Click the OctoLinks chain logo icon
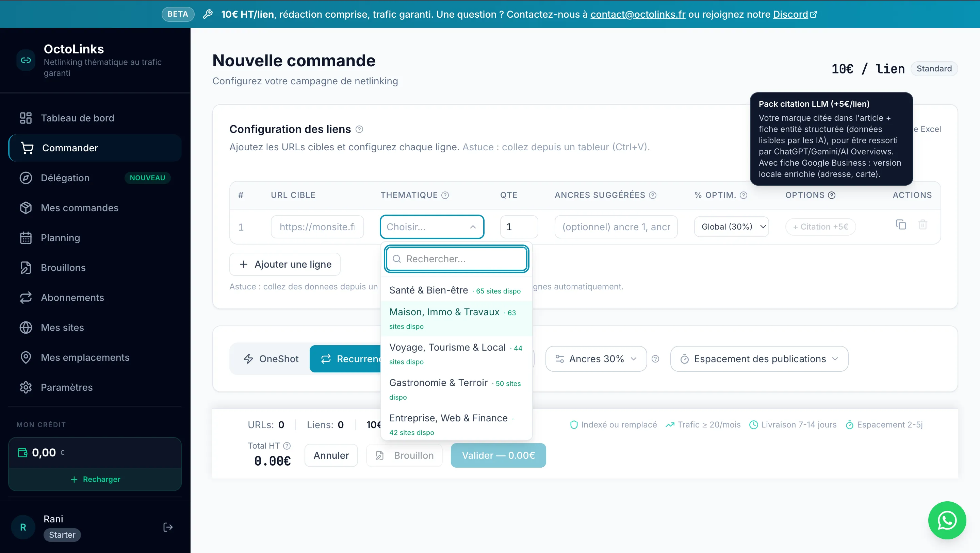Viewport: 980px width, 553px height. (26, 60)
